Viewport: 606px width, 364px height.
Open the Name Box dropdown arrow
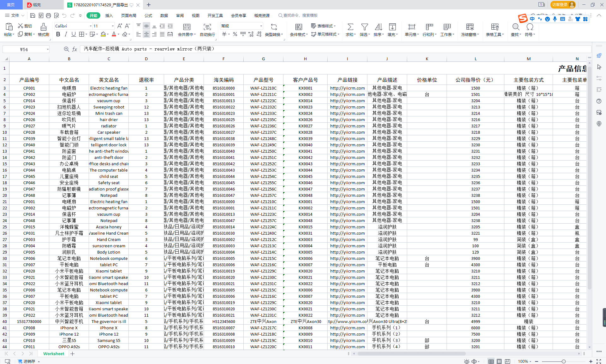click(48, 50)
